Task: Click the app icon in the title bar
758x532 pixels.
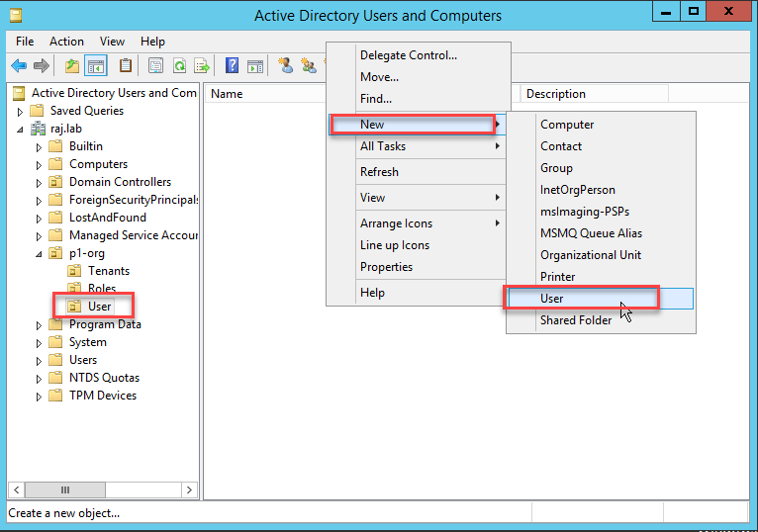Action: 16,16
